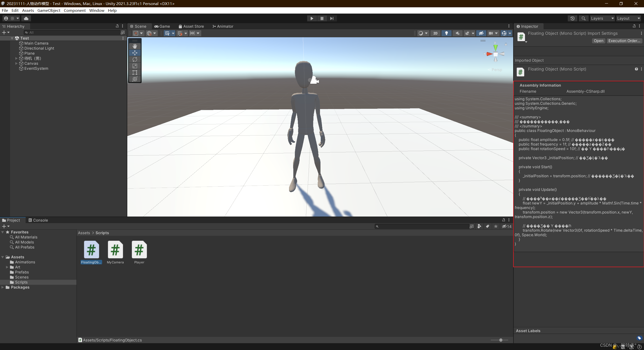
Task: Open search by type filter icon
Action: coord(479,226)
